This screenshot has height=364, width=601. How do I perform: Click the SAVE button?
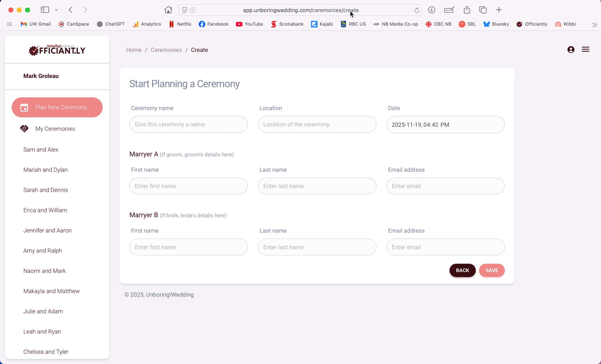click(491, 270)
